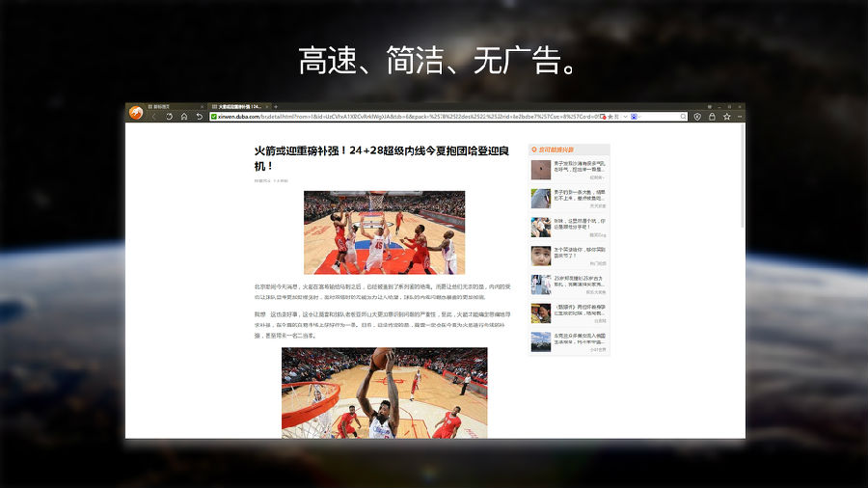Click the first basketball game photo
Viewport: 868px width, 488px height.
point(384,232)
